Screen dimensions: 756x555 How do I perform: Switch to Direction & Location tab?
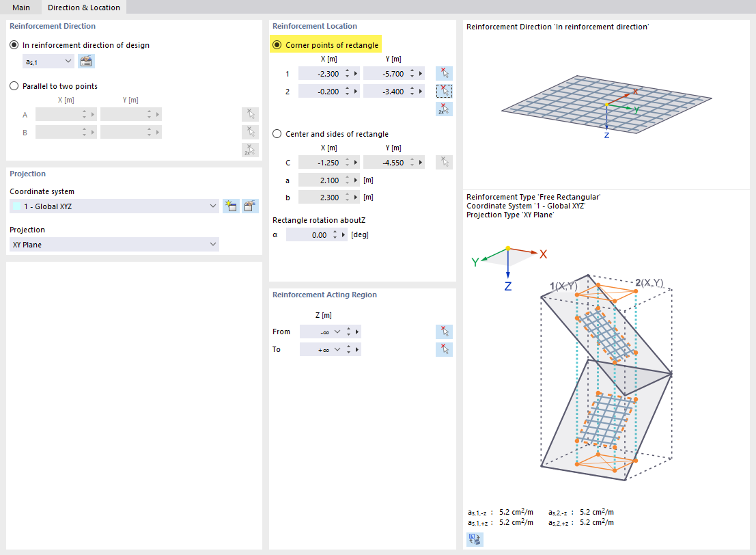coord(84,8)
